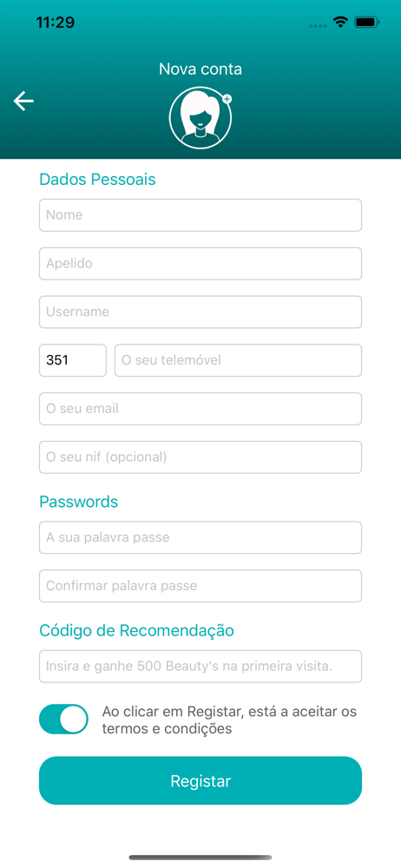
Task: Select the Confirmar palavra passe field
Action: coord(200,586)
